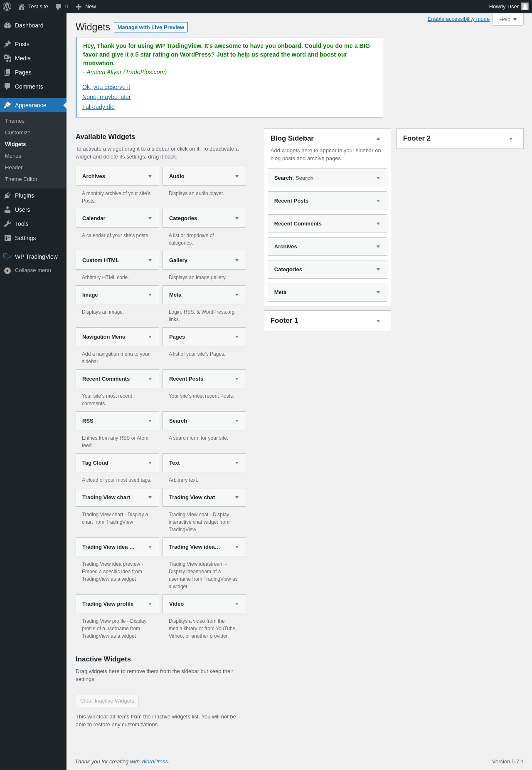Open the comments bubble icon in admin bar

(58, 7)
